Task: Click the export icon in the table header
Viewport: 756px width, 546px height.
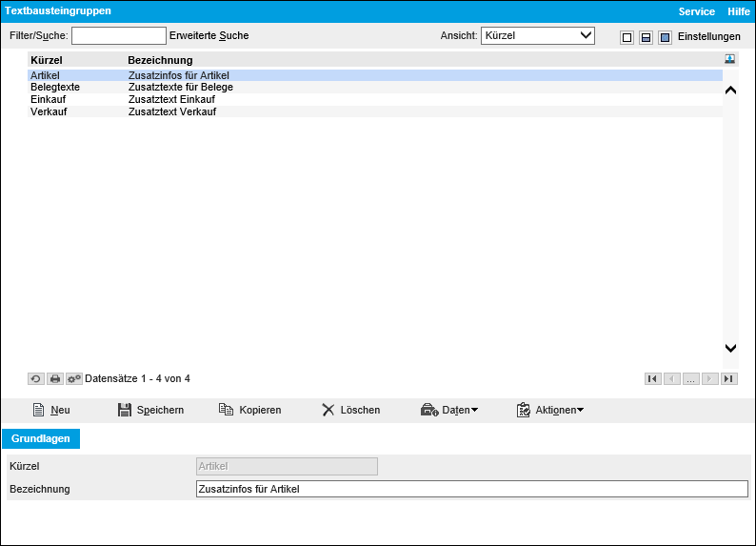Action: (x=729, y=59)
